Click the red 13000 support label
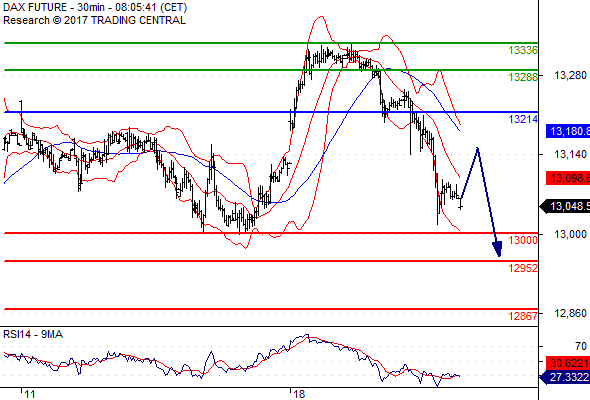Image resolution: width=590 pixels, height=400 pixels. [523, 240]
